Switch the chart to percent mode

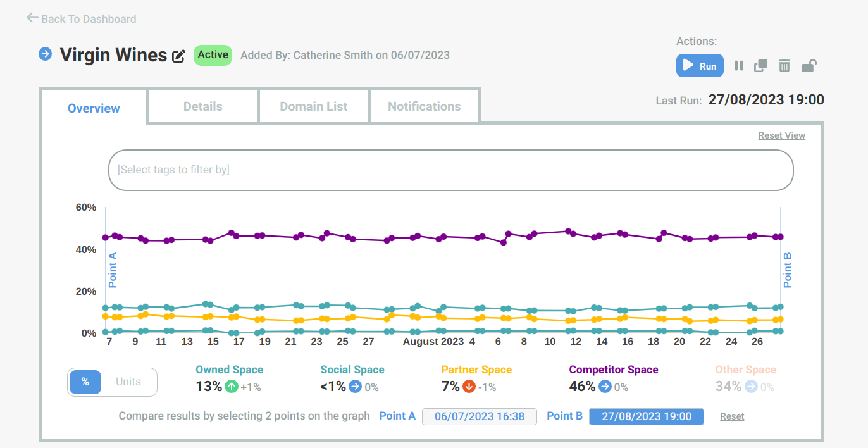(85, 382)
